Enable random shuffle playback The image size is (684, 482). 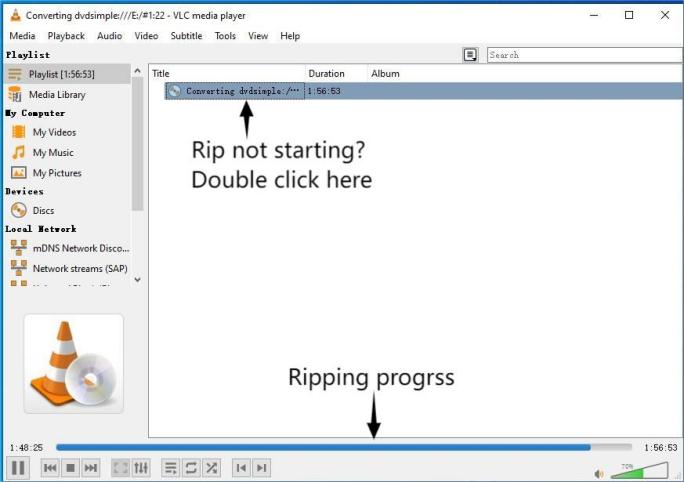(212, 467)
